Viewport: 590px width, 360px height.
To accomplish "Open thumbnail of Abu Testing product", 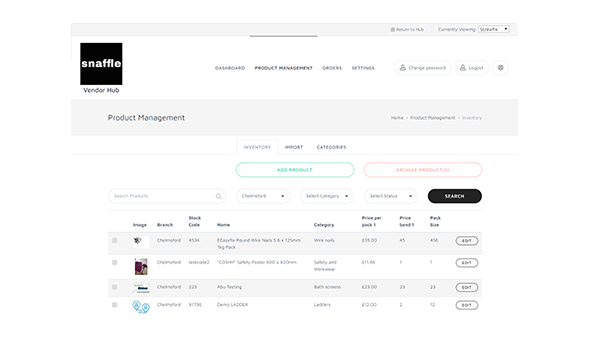I will [x=141, y=288].
